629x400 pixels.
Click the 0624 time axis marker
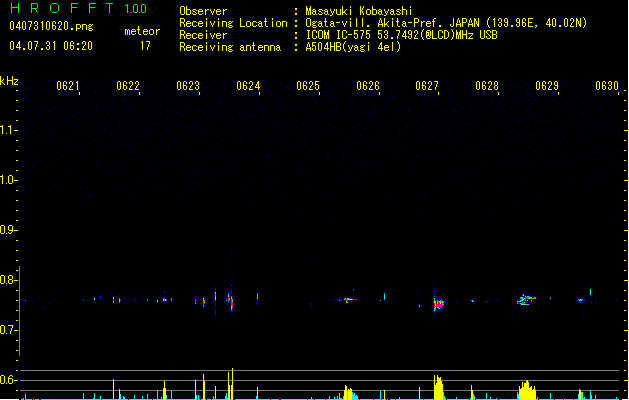click(248, 86)
